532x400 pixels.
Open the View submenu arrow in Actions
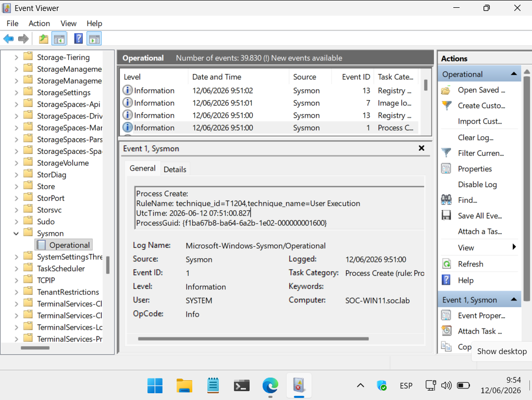click(x=514, y=247)
